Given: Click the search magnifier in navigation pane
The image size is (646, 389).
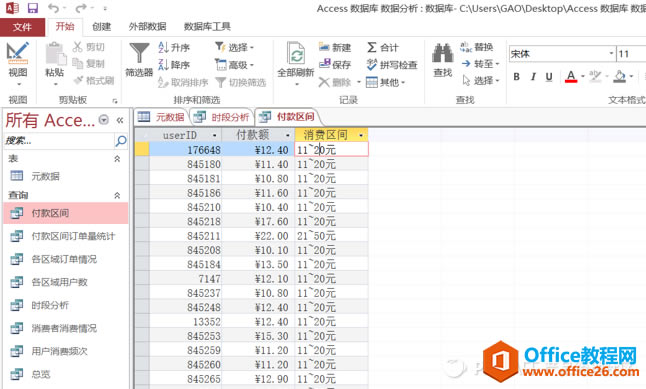Looking at the screenshot, I should coord(121,141).
